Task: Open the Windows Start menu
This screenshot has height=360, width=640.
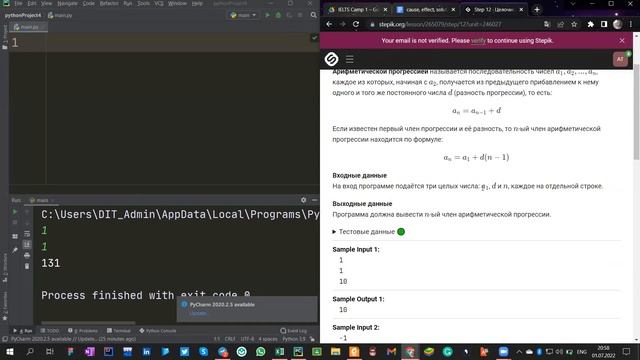Action: (10, 351)
